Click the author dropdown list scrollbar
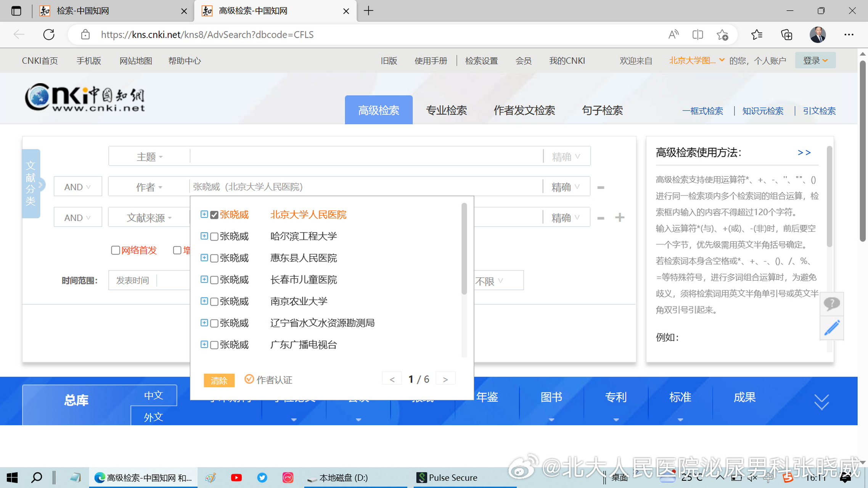The image size is (868, 488). click(464, 249)
